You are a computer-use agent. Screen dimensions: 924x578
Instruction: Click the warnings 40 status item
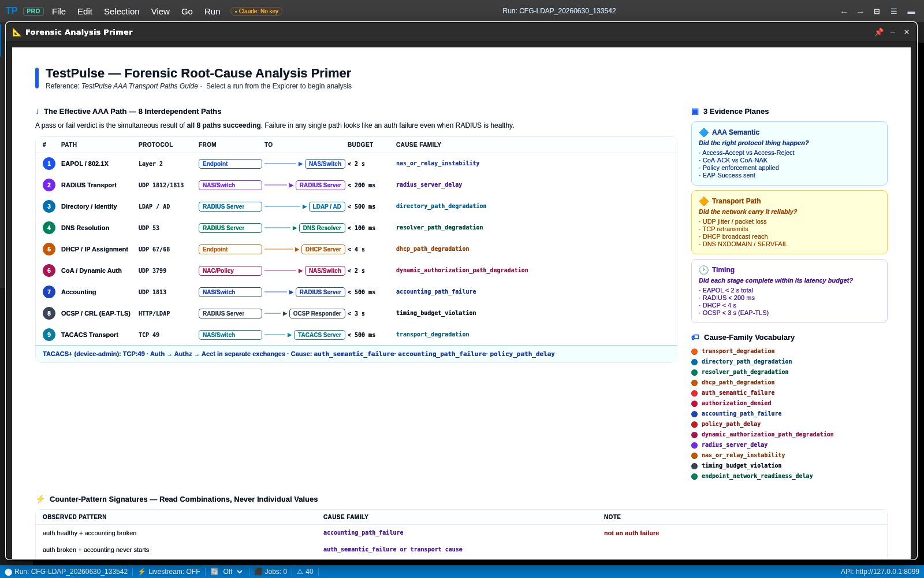pyautogui.click(x=305, y=572)
